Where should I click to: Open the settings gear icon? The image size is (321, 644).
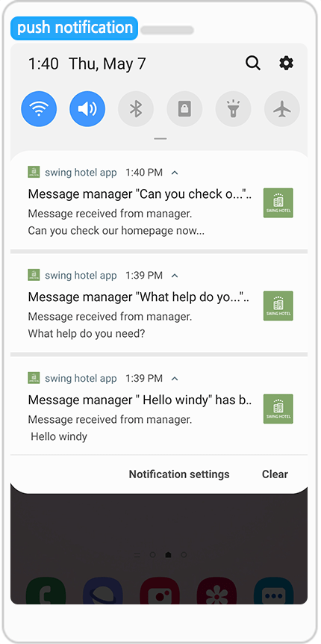tap(286, 64)
